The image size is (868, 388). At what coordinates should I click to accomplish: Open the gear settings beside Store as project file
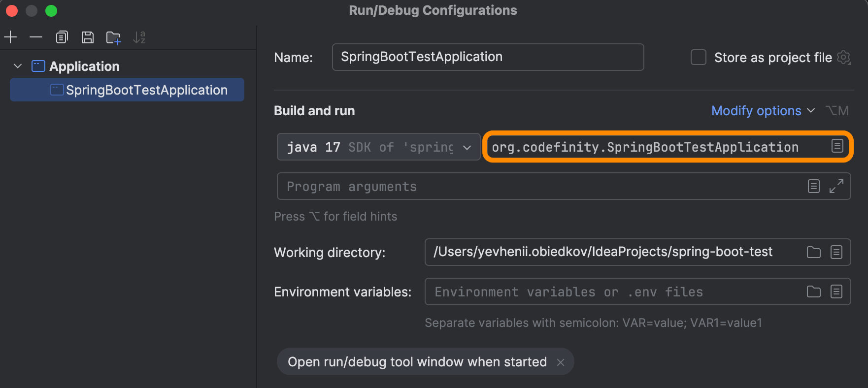[x=844, y=58]
